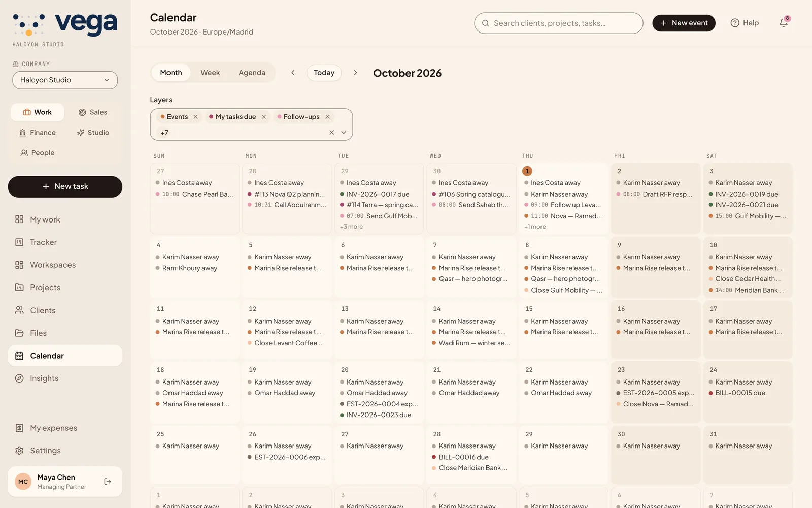The image size is (812, 508).
Task: Open Wadi Rum — winter se... event
Action: coord(471,343)
